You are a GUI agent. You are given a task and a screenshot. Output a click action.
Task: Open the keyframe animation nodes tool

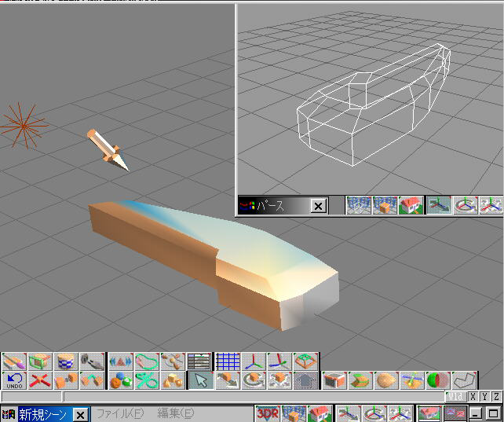click(x=173, y=361)
